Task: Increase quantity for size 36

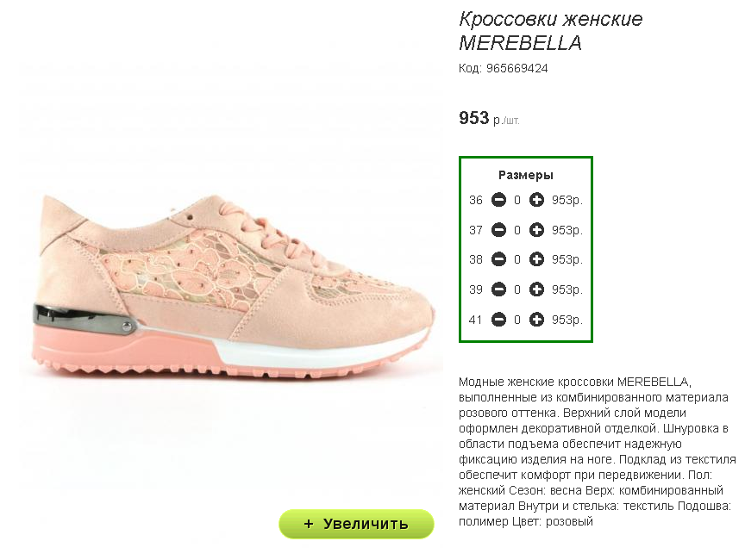Action: (x=536, y=200)
